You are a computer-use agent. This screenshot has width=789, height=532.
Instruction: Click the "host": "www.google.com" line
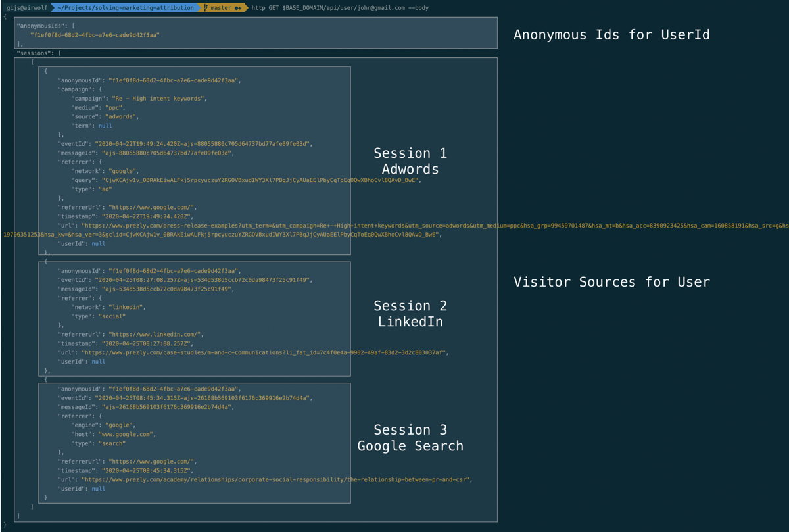[114, 434]
